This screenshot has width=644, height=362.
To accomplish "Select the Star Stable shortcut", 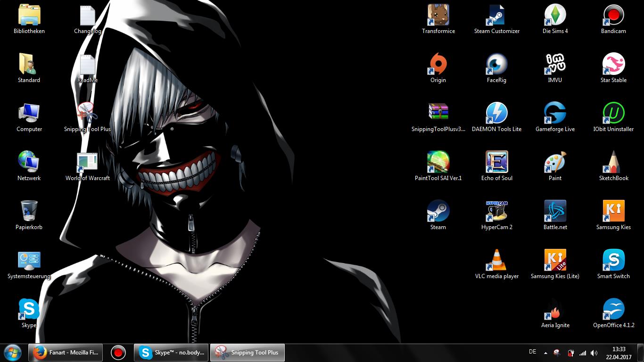I will click(614, 68).
